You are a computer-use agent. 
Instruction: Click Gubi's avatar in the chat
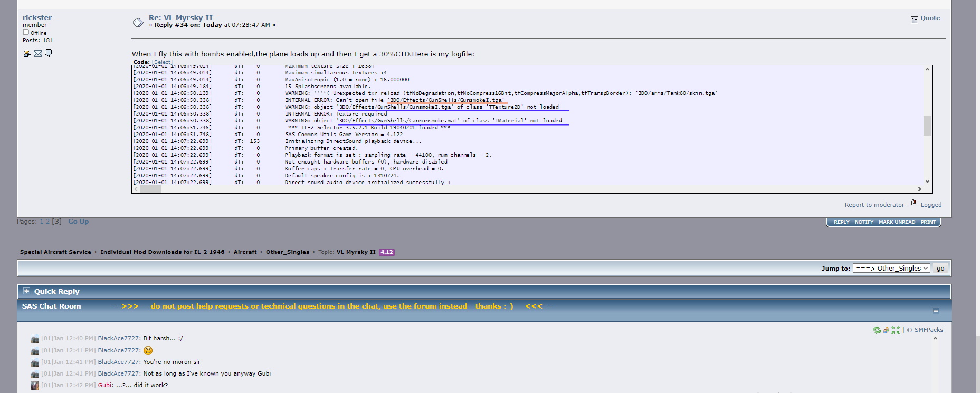[35, 386]
